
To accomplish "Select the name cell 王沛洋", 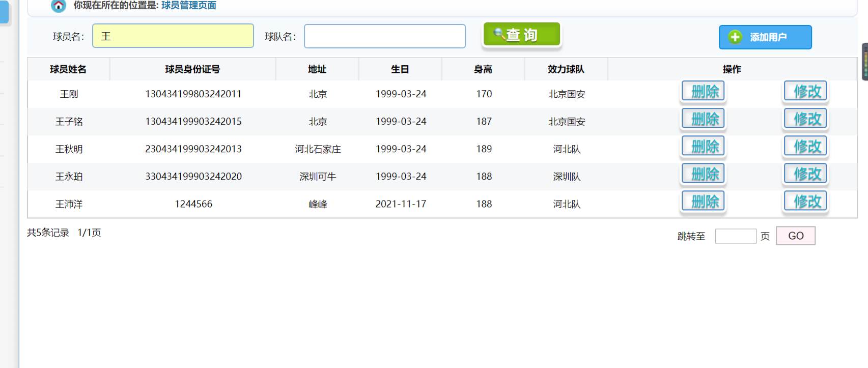I will click(69, 204).
